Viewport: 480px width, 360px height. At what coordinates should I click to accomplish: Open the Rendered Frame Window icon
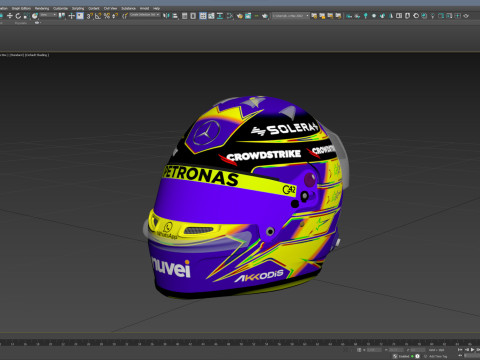pos(248,16)
